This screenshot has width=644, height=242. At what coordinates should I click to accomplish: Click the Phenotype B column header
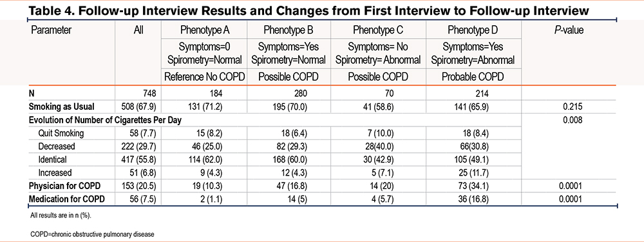point(289,30)
